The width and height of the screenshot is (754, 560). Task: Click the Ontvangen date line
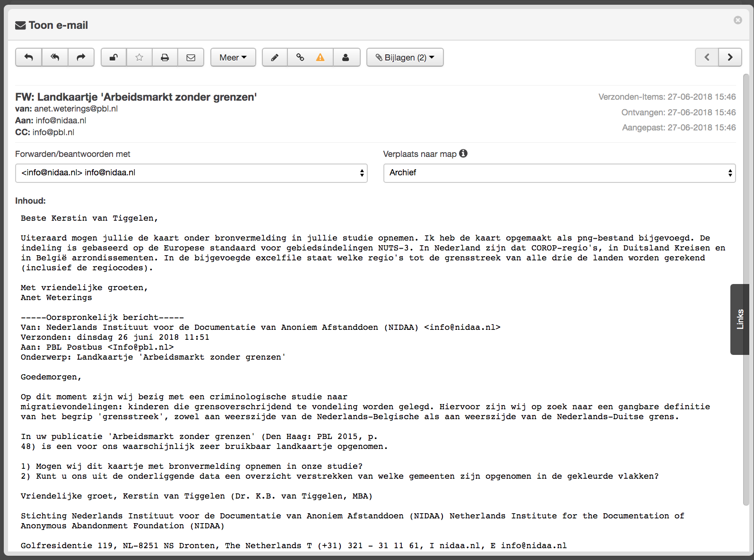pos(678,112)
